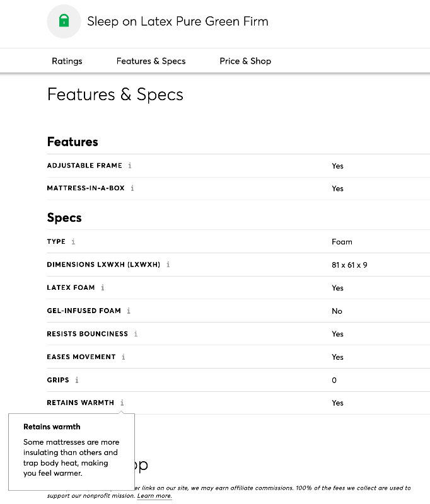Open info icon next to Adjustable Frame
The width and height of the screenshot is (430, 504).
(130, 166)
